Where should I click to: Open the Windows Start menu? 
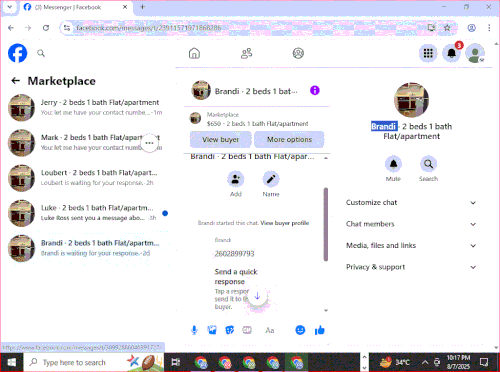[x=12, y=362]
